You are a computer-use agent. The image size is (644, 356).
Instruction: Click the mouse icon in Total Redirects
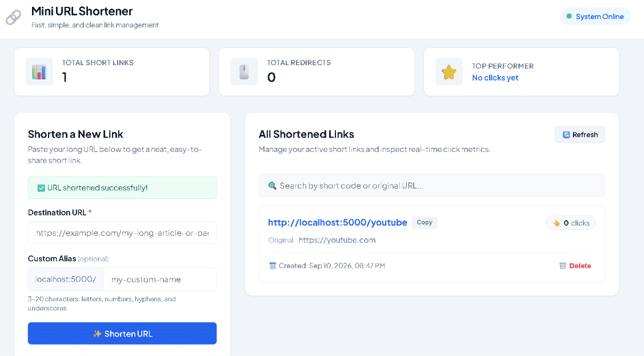pos(244,72)
